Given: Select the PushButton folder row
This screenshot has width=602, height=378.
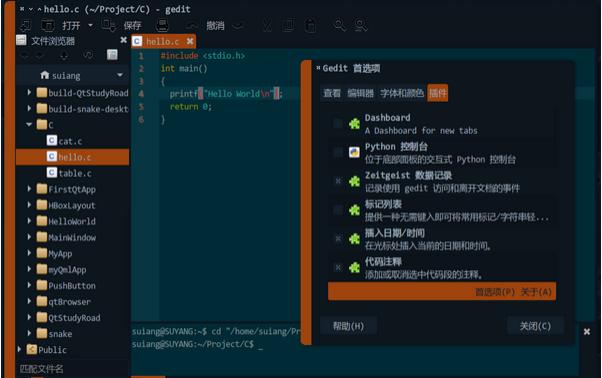Looking at the screenshot, I should click(x=72, y=286).
